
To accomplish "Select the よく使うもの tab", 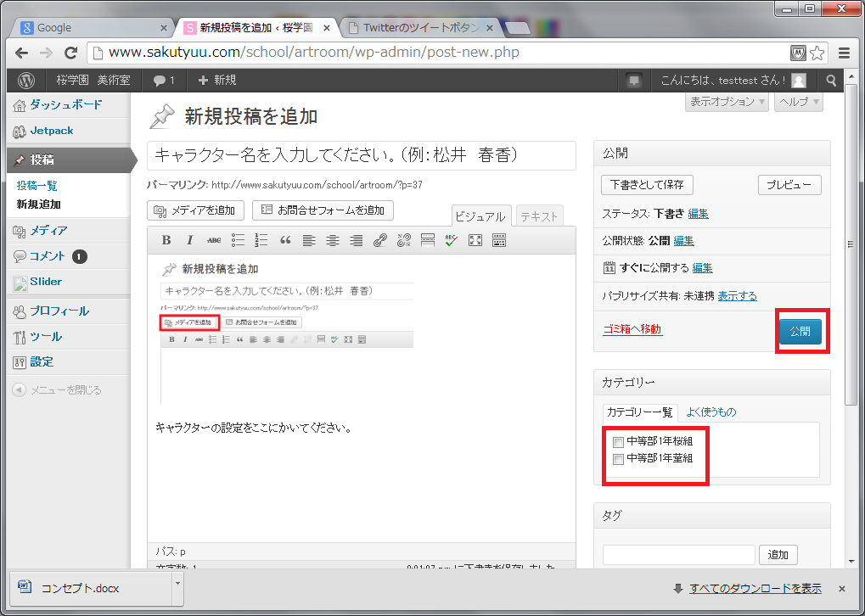I will click(x=711, y=412).
